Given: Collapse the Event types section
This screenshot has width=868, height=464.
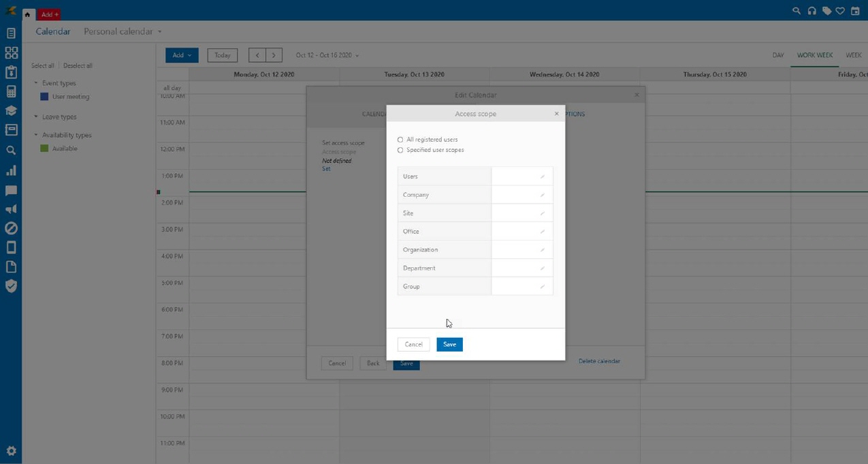Looking at the screenshot, I should point(36,83).
